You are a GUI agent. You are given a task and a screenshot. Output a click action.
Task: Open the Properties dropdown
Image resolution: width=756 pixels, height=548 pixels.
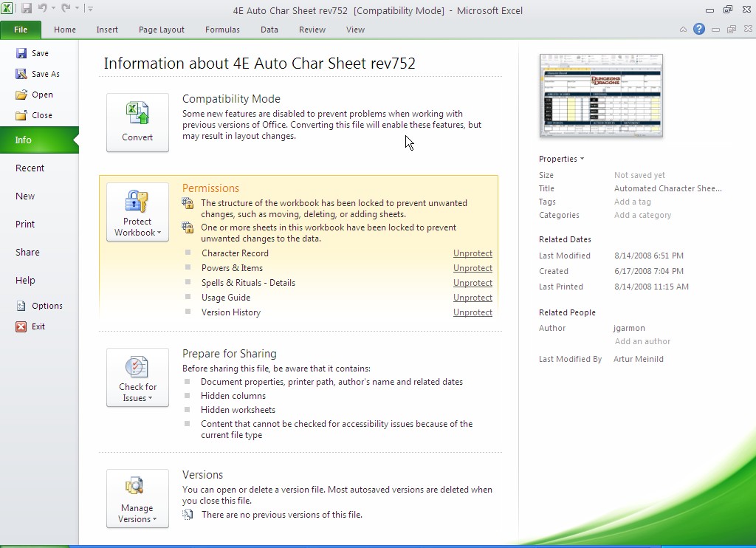click(x=562, y=159)
